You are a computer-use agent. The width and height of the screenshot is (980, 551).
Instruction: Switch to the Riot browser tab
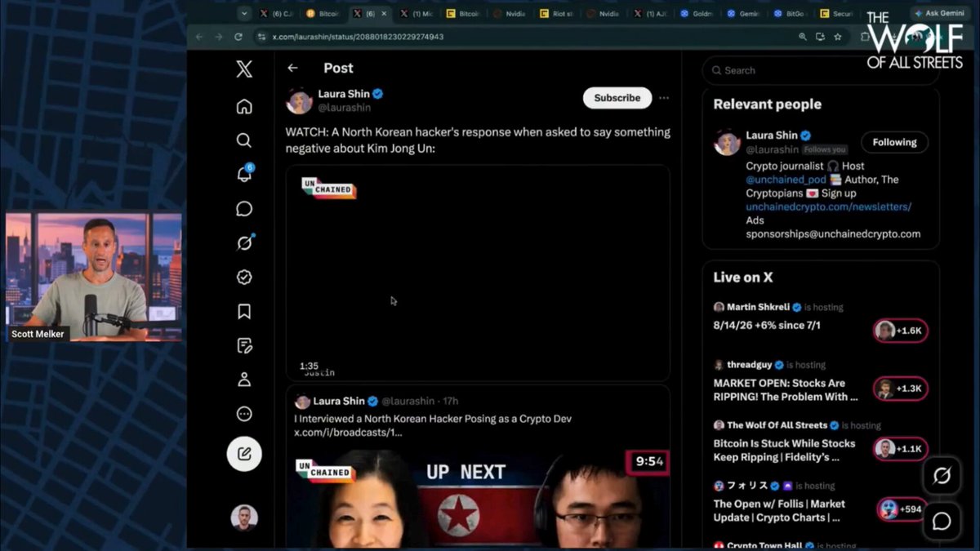[559, 14]
